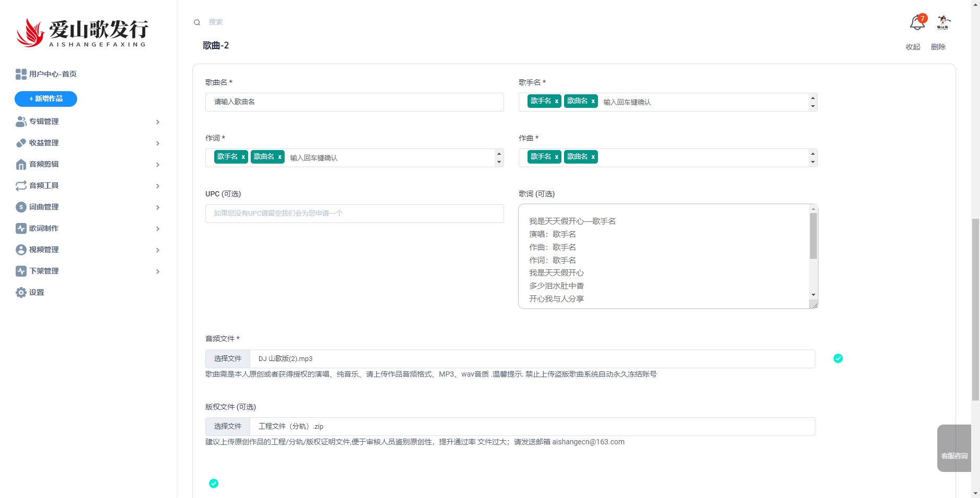Click the 收益管理 sidebar icon
The width and height of the screenshot is (980, 498).
21,143
